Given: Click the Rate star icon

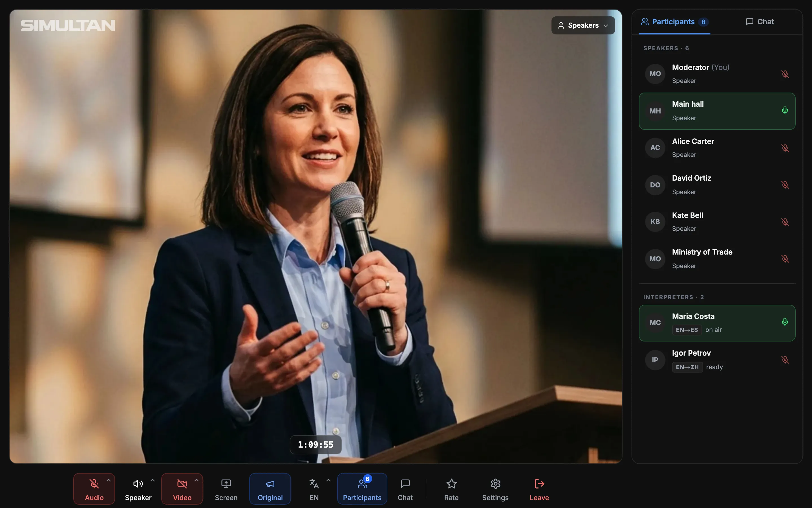Looking at the screenshot, I should tap(451, 483).
